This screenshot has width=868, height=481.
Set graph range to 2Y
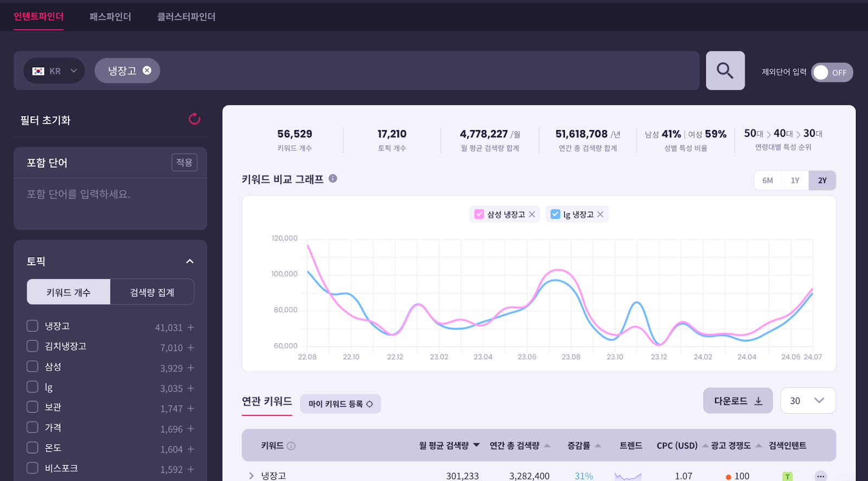tap(822, 180)
